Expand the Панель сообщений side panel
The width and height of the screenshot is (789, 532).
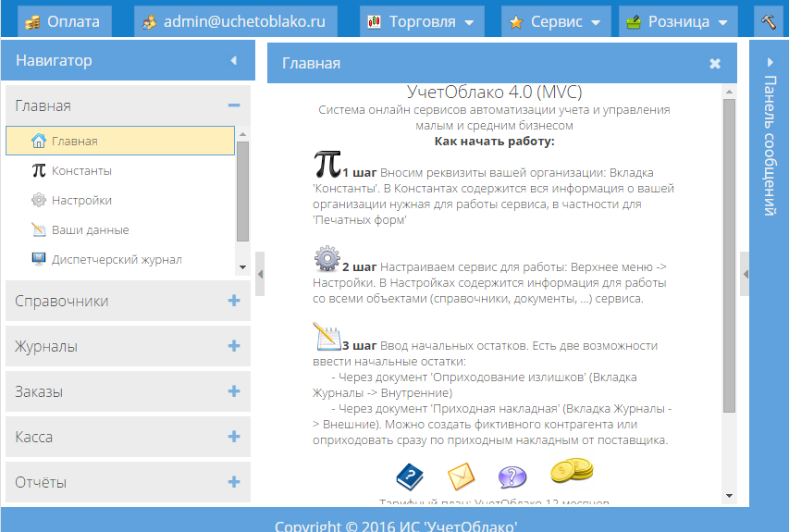pos(770,62)
